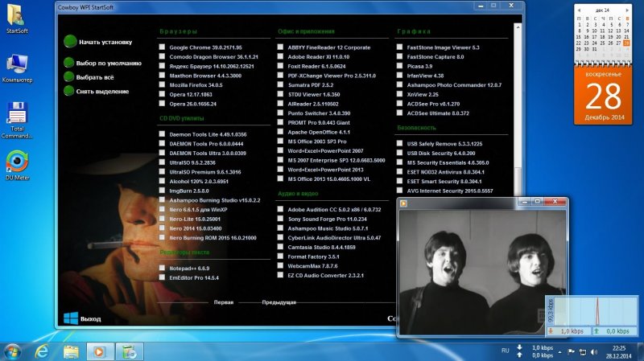The image size is (644, 361).
Task: Tick Daemon Tools Lite 4.49.1.0356 checkbox
Action: 162,133
